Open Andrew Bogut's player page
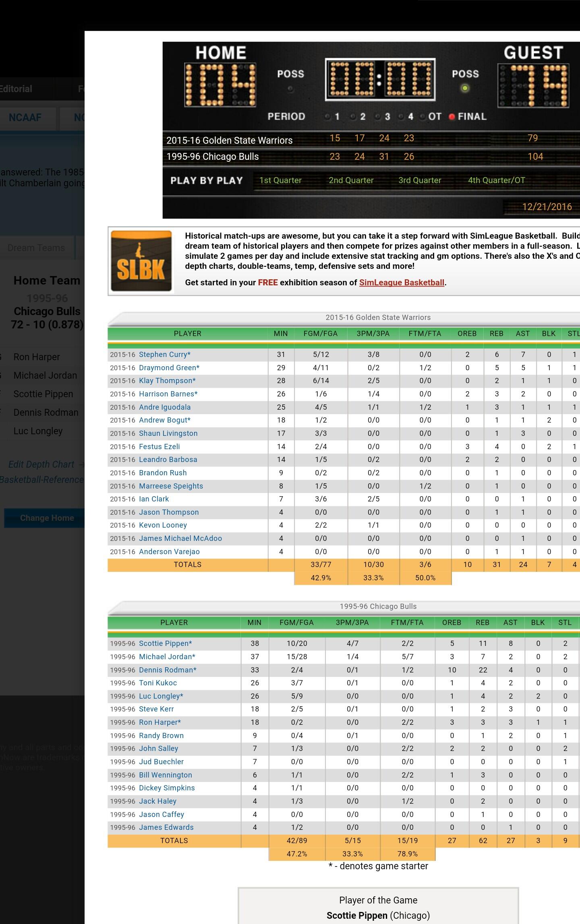580x924 pixels. point(165,420)
